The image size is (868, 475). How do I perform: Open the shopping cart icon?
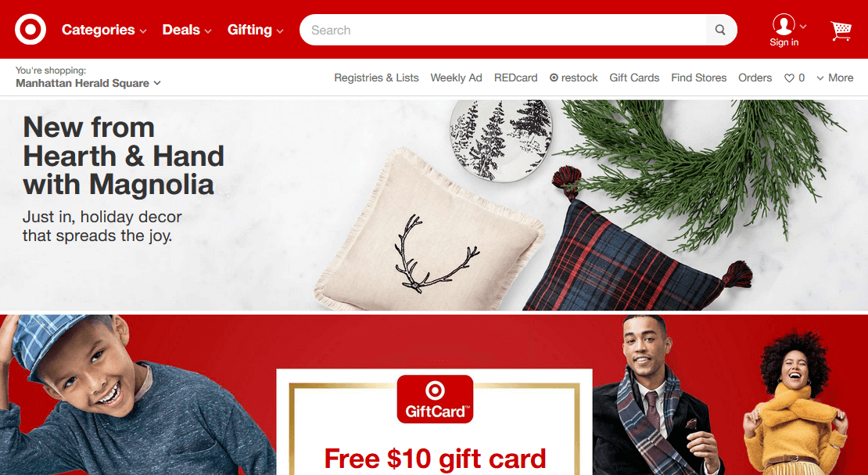(x=841, y=31)
